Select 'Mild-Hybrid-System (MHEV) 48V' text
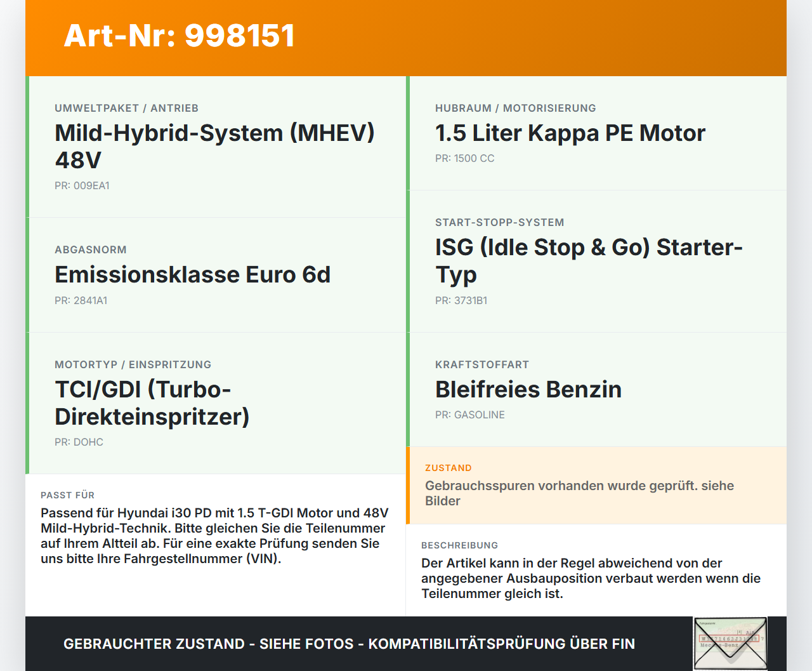 [x=214, y=146]
